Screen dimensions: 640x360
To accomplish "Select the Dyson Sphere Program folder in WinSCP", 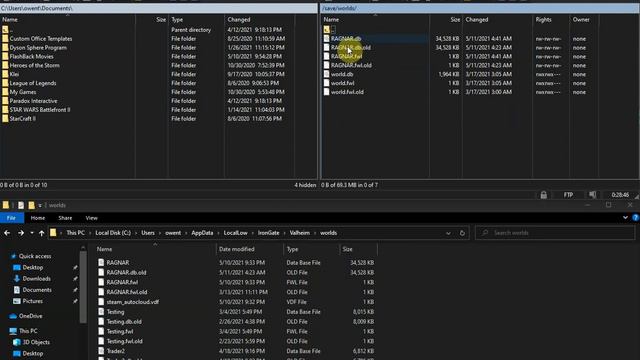I will click(x=38, y=47).
